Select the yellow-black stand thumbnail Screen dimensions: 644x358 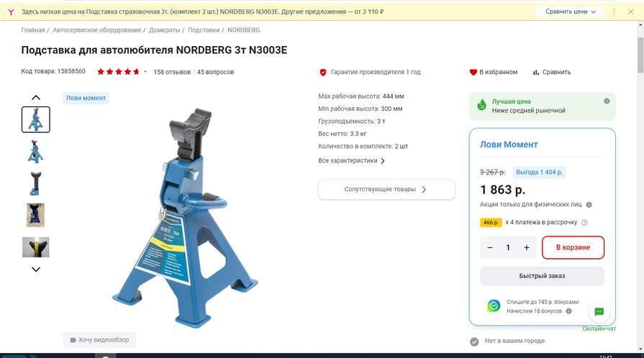point(36,247)
